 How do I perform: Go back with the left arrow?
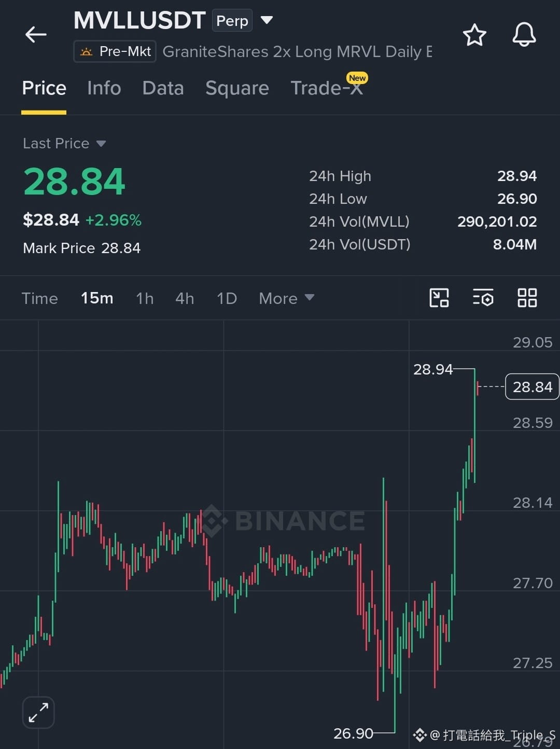click(x=36, y=35)
